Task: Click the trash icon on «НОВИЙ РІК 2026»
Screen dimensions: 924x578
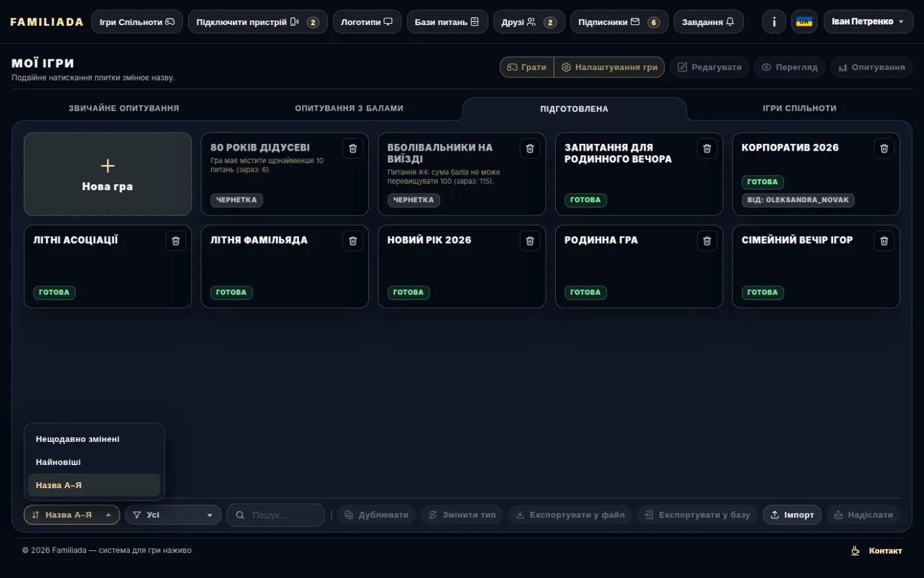Action: coord(529,241)
